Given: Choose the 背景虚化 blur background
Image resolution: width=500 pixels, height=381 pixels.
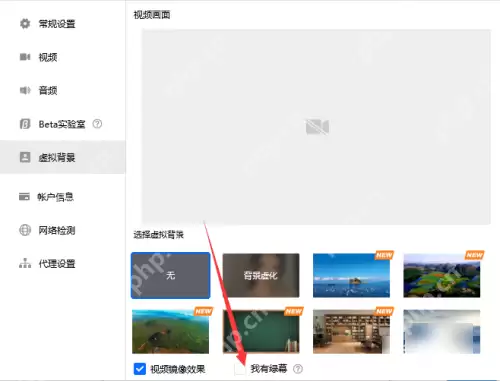Looking at the screenshot, I should 261,275.
